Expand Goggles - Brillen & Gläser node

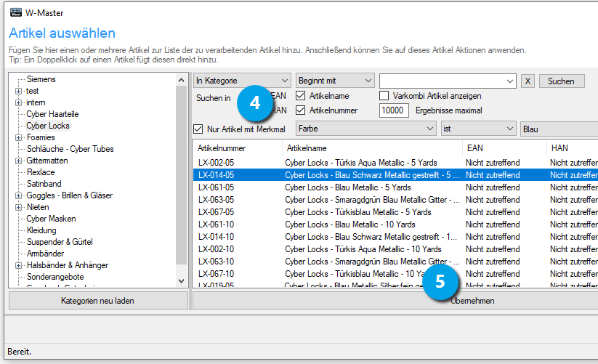click(18, 195)
